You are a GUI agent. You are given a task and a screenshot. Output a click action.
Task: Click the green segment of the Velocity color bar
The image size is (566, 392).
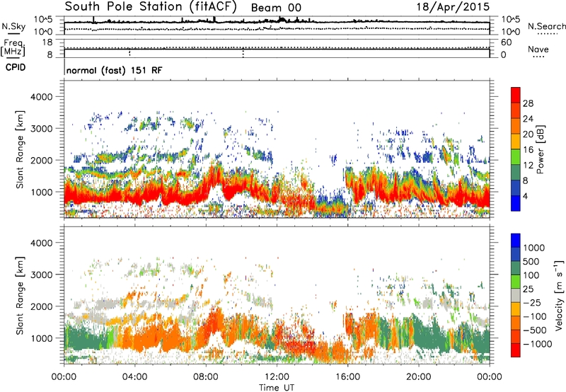(x=516, y=282)
